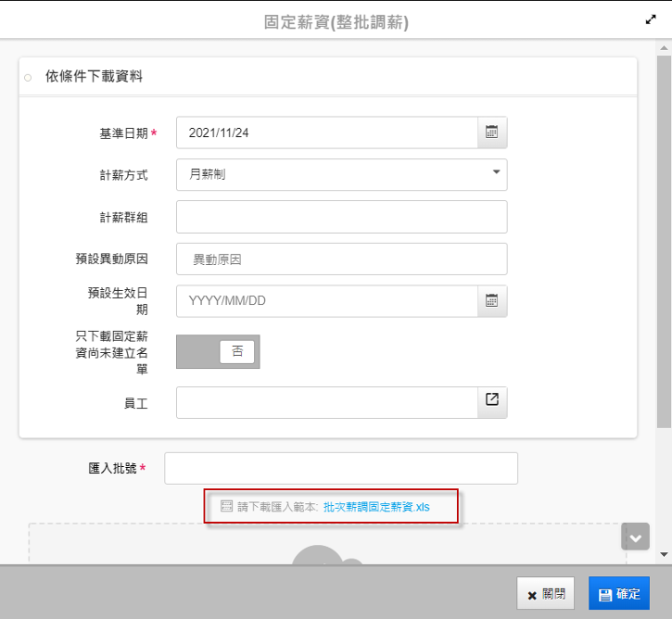Open the calendar picker for 預設生效日期
This screenshot has height=619, width=672.
coord(492,301)
